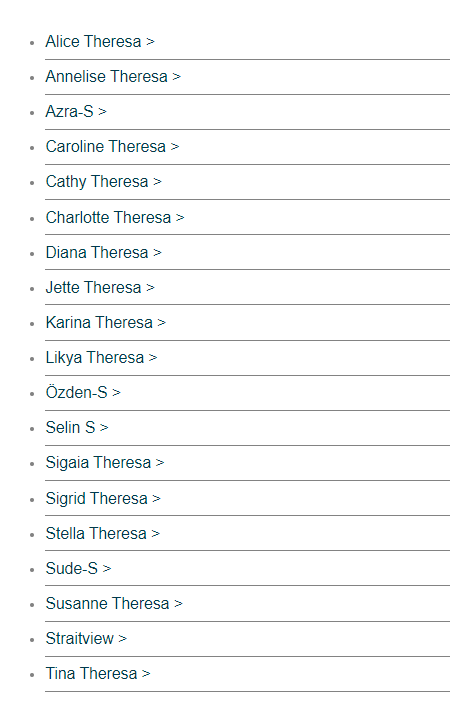Open the Charlotte Theresa entry

[115, 217]
